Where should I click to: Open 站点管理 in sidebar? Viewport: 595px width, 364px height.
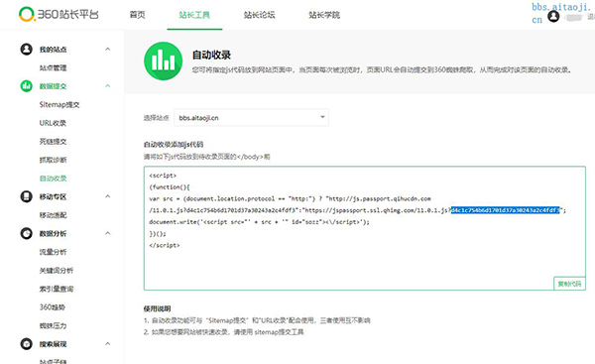[x=54, y=67]
